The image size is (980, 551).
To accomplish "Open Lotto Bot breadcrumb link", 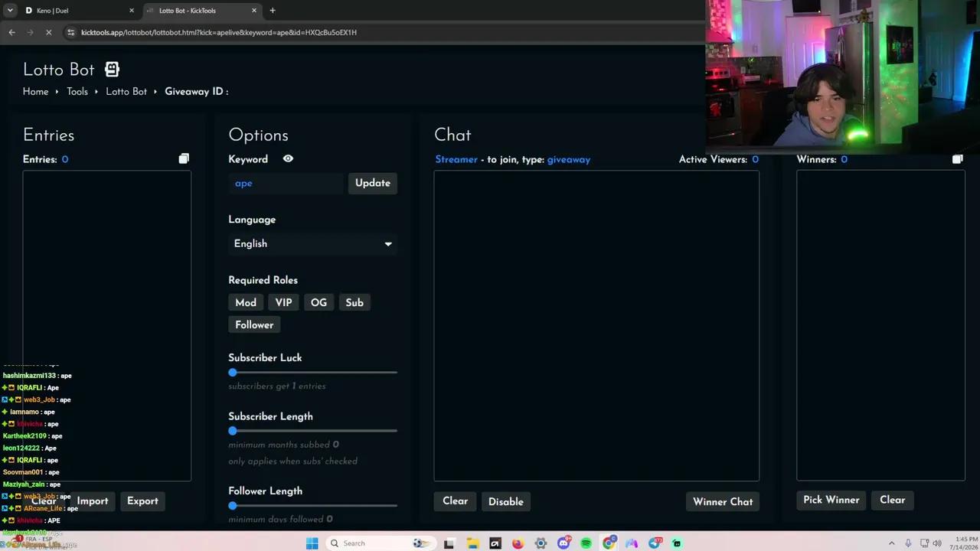I will coord(126,91).
